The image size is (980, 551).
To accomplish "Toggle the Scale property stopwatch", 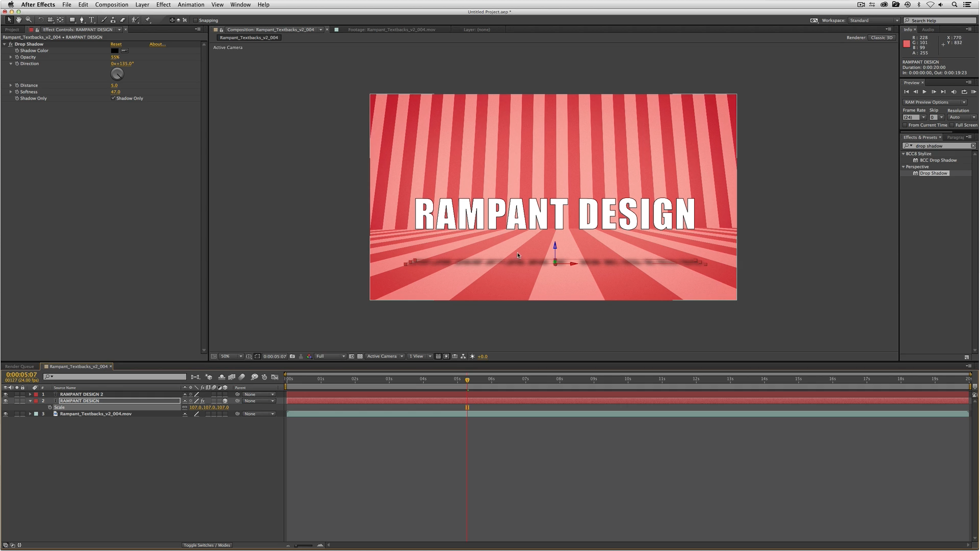I will 50,407.
